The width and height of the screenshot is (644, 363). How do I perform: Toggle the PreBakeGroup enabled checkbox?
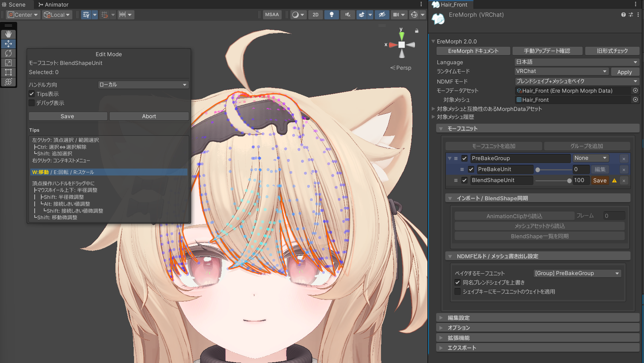click(x=465, y=158)
